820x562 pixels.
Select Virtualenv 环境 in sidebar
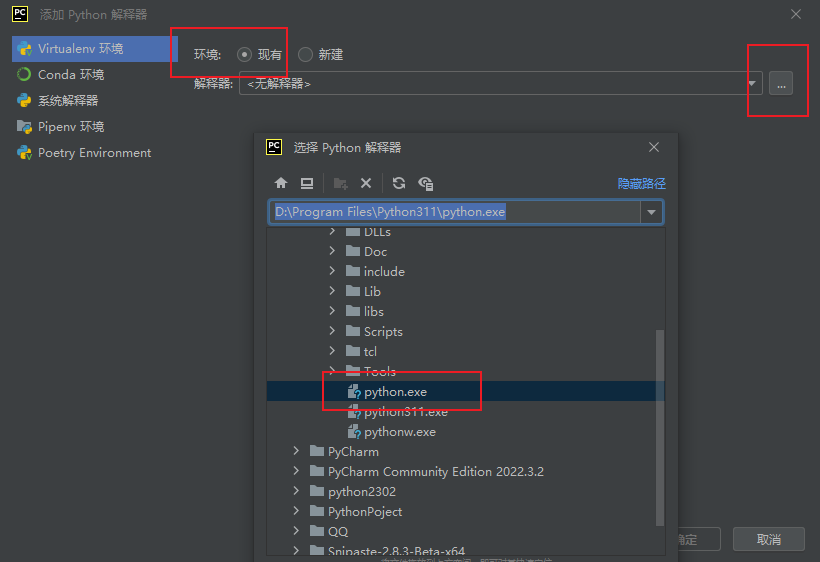point(95,49)
